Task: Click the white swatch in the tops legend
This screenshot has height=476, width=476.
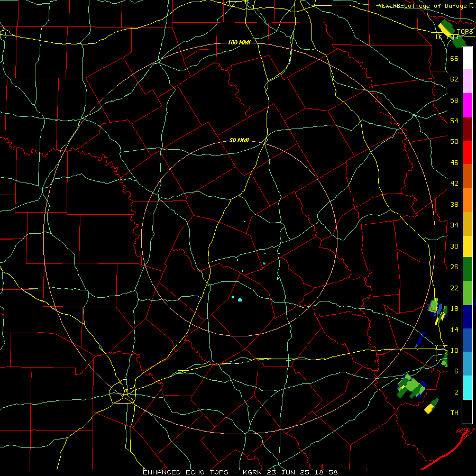Action: 467,58
